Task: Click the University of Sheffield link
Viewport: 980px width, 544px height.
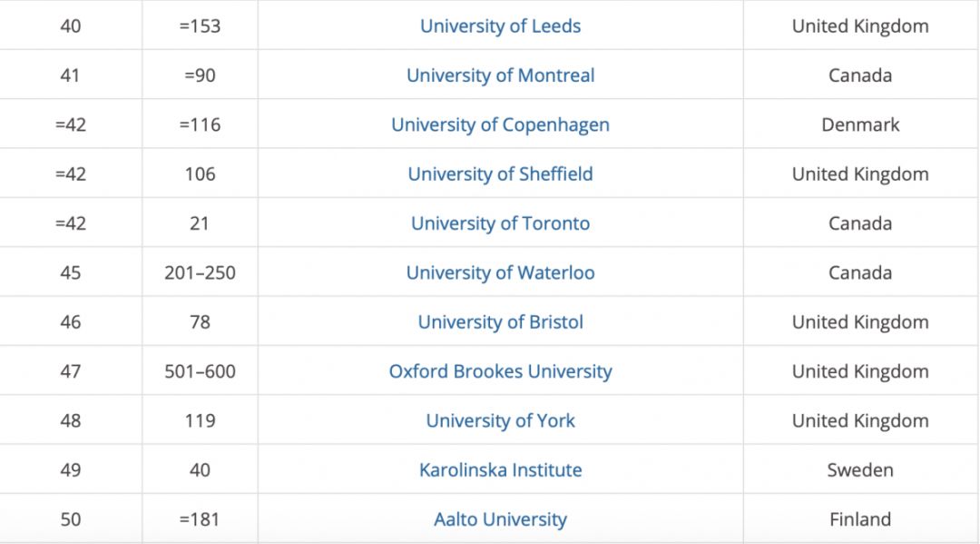Action: point(500,173)
